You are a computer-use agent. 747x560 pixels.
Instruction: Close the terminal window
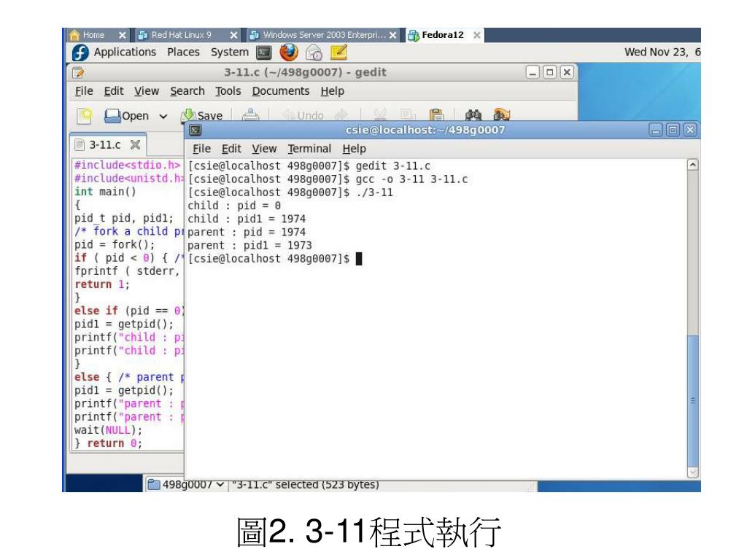(689, 130)
